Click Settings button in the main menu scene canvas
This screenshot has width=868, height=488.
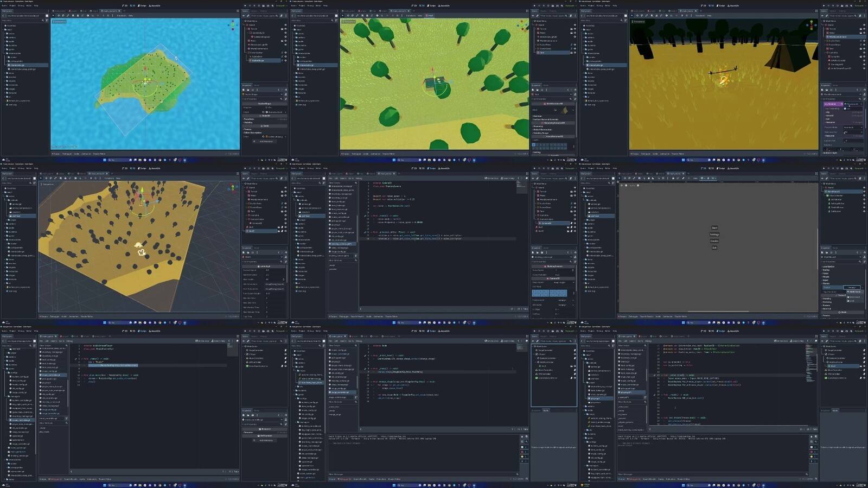[714, 235]
